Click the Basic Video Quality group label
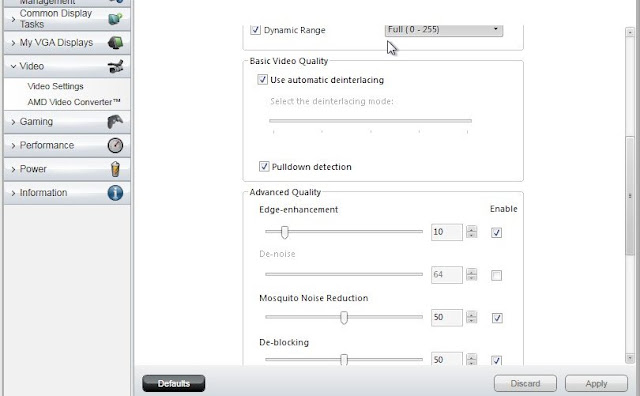The height and width of the screenshot is (396, 640). (x=289, y=61)
